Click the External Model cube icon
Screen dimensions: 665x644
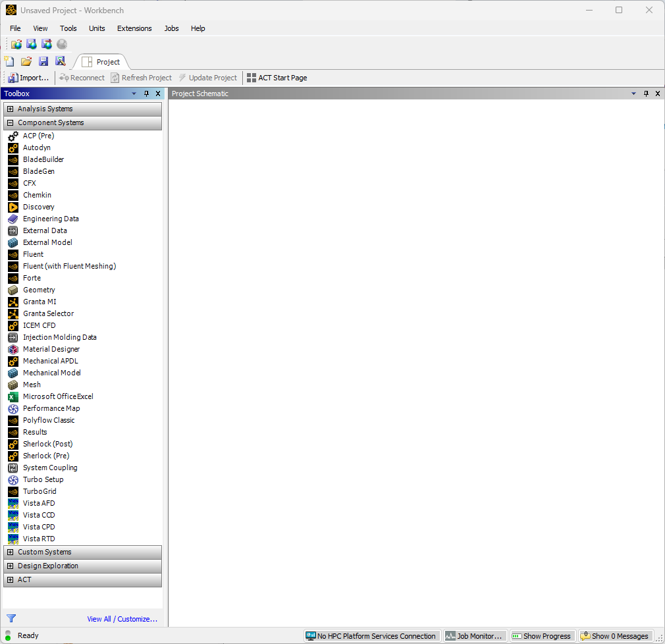pos(13,243)
